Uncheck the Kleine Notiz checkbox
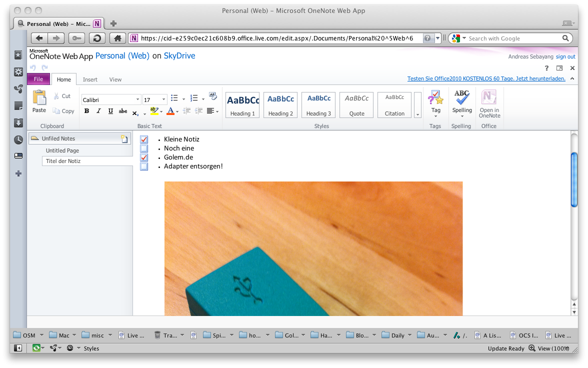The height and width of the screenshot is (368, 588). click(x=144, y=139)
